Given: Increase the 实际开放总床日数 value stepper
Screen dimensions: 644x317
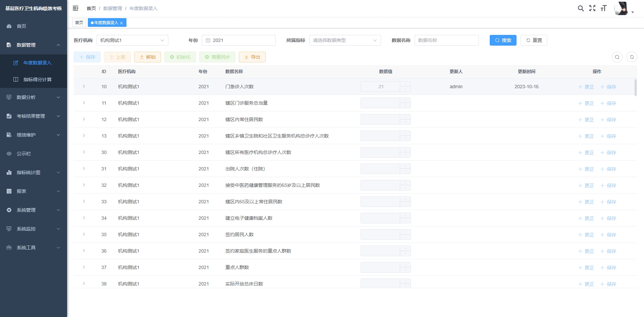Looking at the screenshot, I should tap(405, 281).
